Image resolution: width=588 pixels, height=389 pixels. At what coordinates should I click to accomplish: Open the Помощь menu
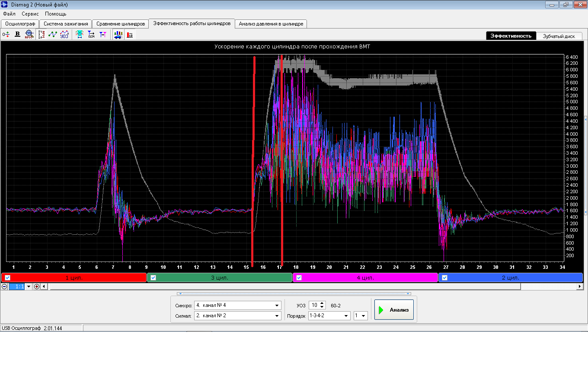[56, 14]
